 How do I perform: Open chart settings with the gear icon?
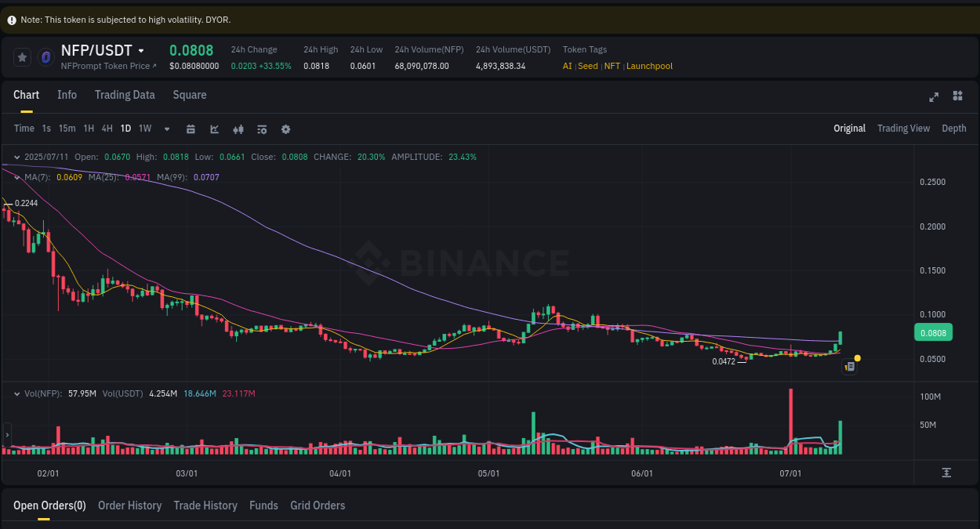coord(285,128)
